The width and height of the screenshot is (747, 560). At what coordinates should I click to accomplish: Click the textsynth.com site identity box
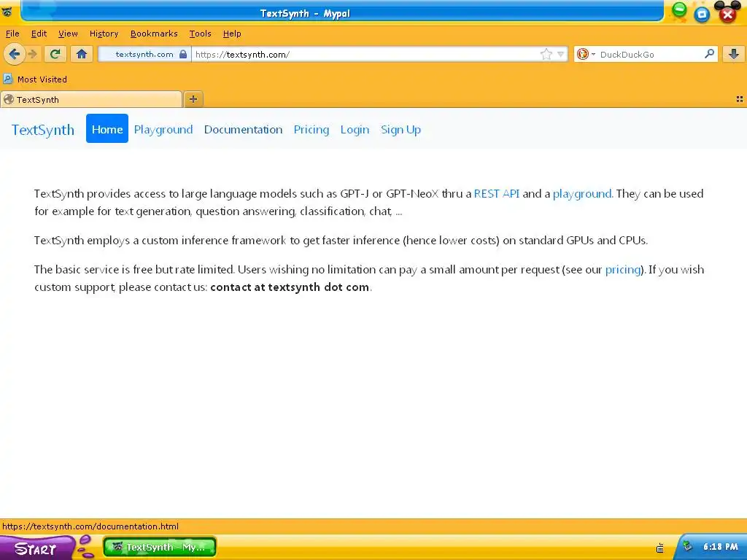[x=144, y=54]
